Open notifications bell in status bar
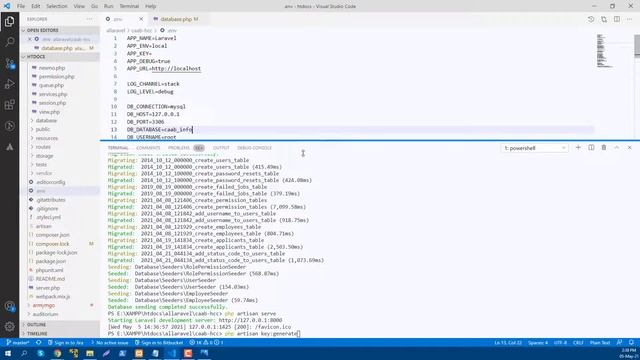Viewport: 640px width, 360px height. (x=631, y=342)
